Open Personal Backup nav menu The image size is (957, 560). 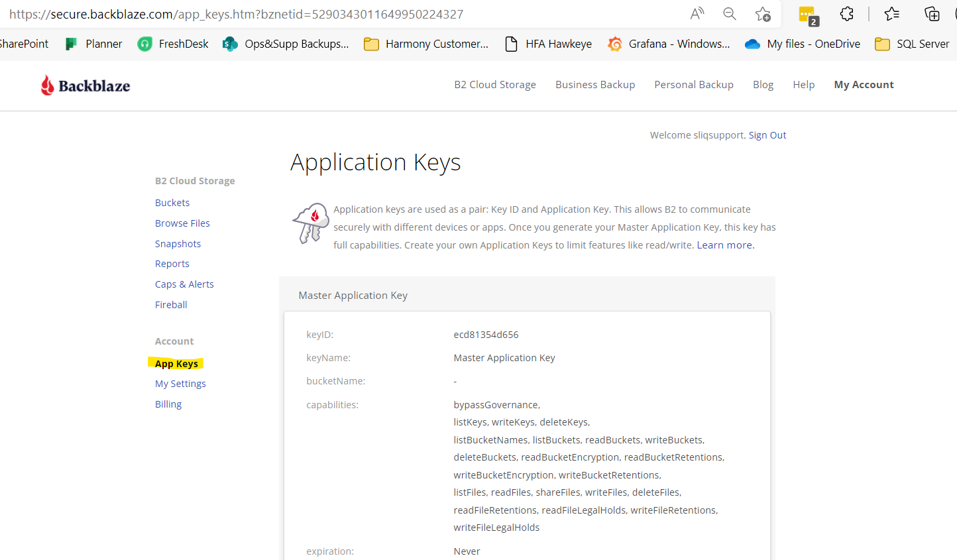[x=694, y=85]
